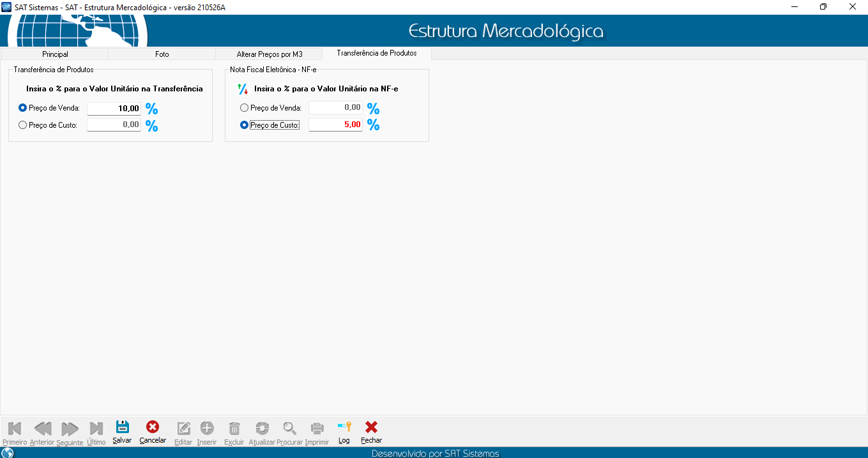Click the NF-e Preço de Custo field showing 5,00

(x=335, y=125)
